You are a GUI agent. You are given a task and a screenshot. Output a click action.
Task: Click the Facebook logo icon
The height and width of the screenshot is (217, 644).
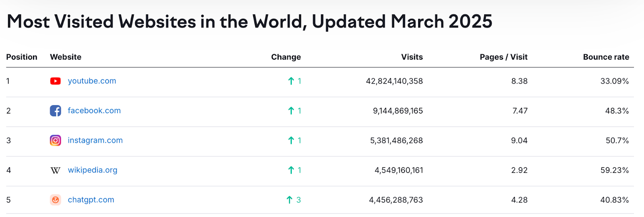(x=56, y=111)
